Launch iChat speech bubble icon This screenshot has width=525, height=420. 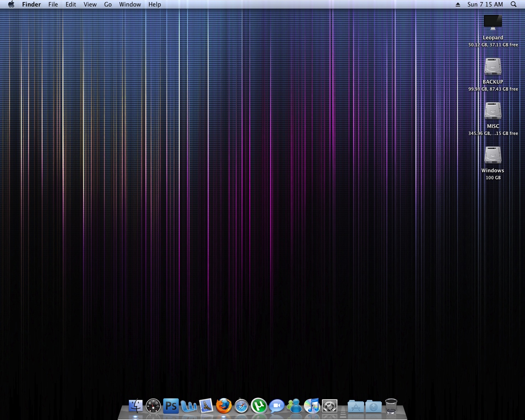(x=276, y=406)
